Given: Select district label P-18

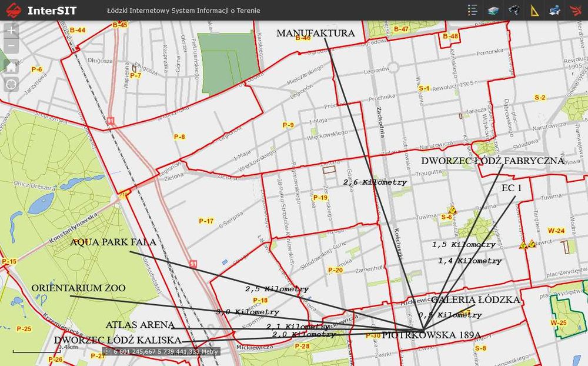Looking at the screenshot, I should [x=260, y=300].
